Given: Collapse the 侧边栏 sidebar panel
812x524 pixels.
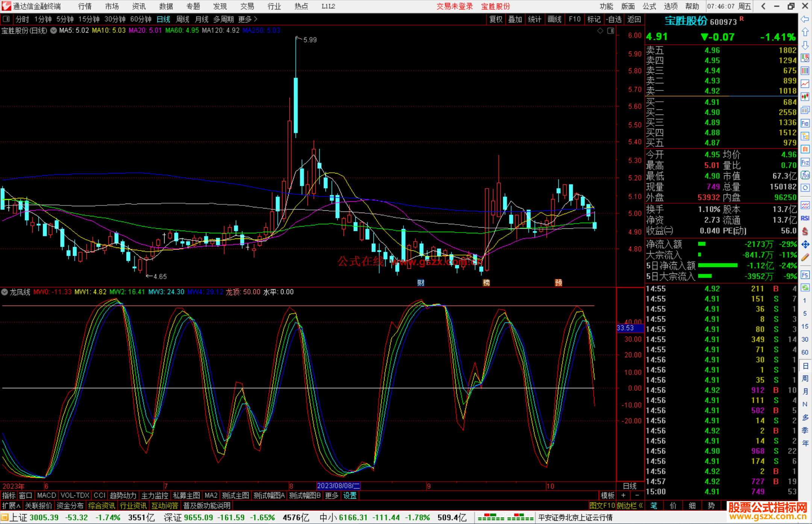Looking at the screenshot, I should point(630,506).
